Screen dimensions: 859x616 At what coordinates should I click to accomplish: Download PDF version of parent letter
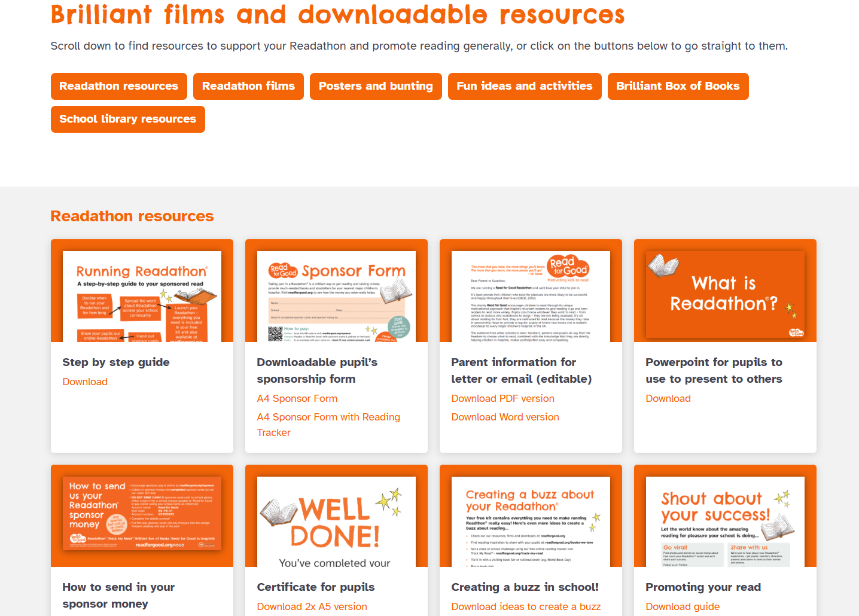[x=502, y=398]
